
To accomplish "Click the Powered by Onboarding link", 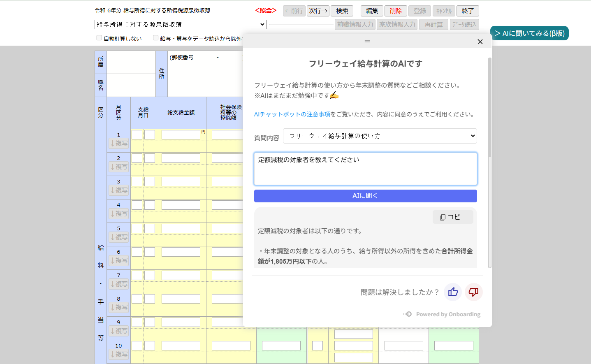I will point(442,314).
